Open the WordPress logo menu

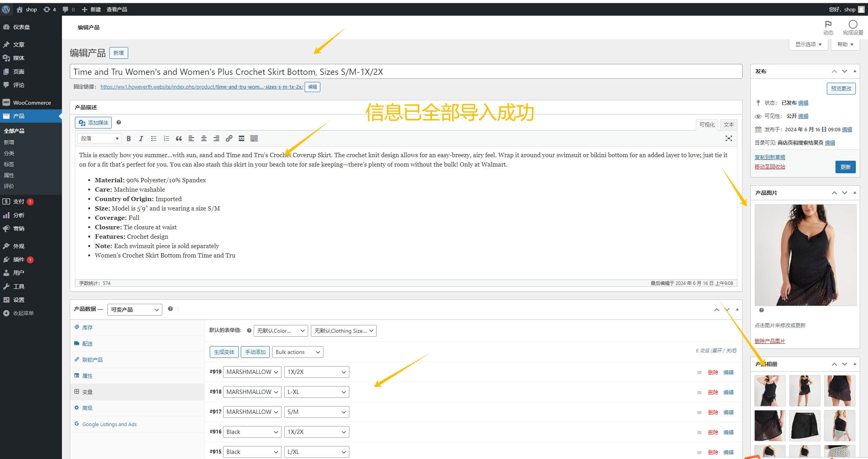click(x=6, y=9)
